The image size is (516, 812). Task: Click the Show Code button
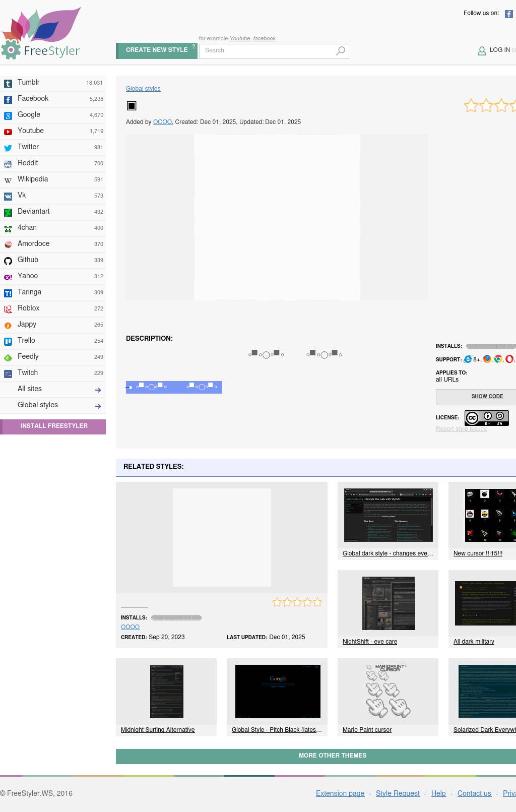pyautogui.click(x=487, y=397)
